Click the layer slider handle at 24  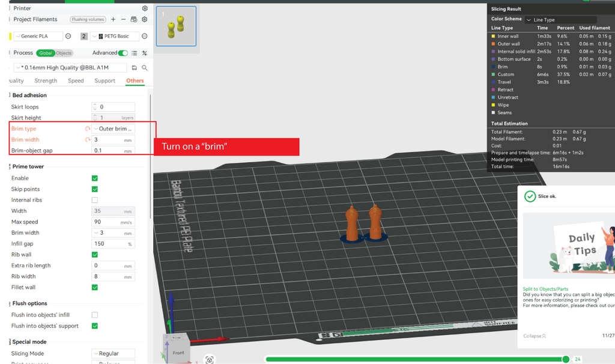566,359
